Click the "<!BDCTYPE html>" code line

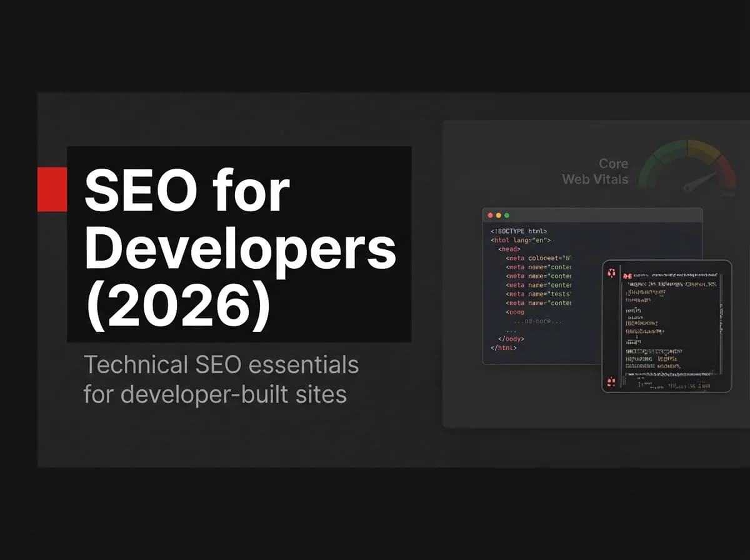click(519, 231)
